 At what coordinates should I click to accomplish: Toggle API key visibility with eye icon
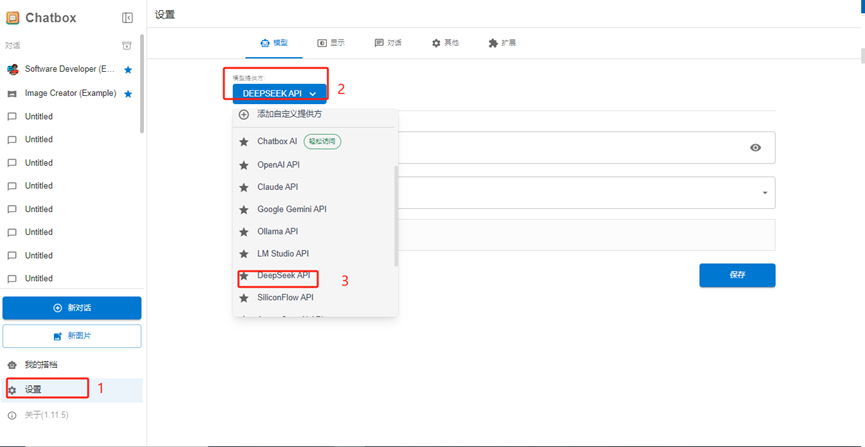(x=756, y=147)
